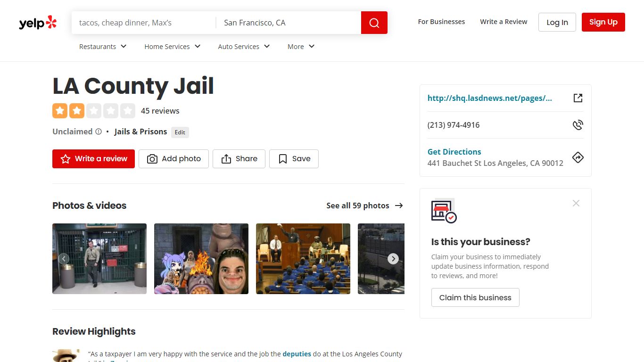The image size is (644, 362).
Task: Click the Get Directions link
Action: 454,152
